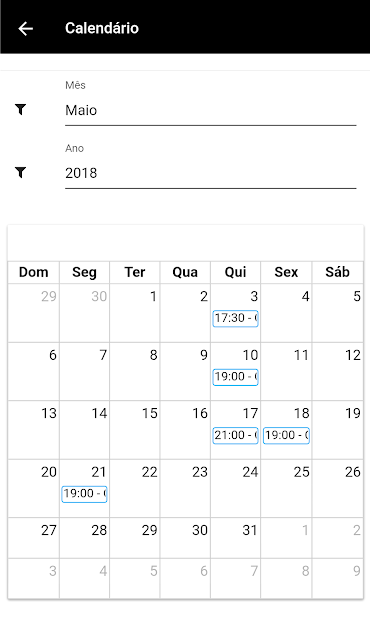
Task: Select day 31 in the calendar
Action: click(x=235, y=538)
